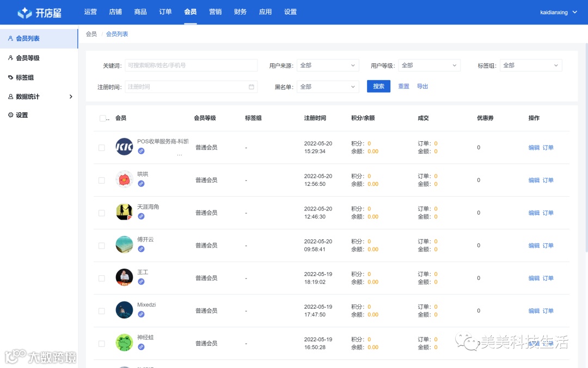The height and width of the screenshot is (368, 588).
Task: Click 编辑 for POS收单服务商-科凯
Action: [534, 148]
